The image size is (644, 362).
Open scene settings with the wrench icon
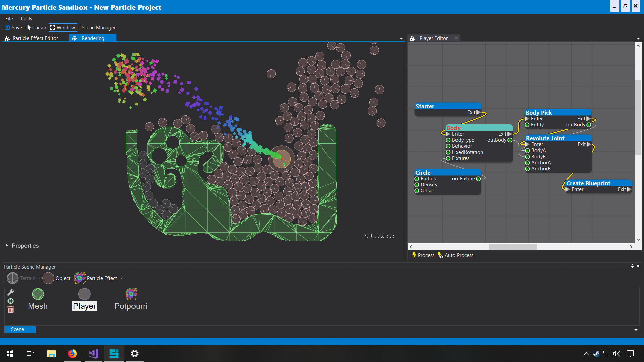[x=10, y=292]
